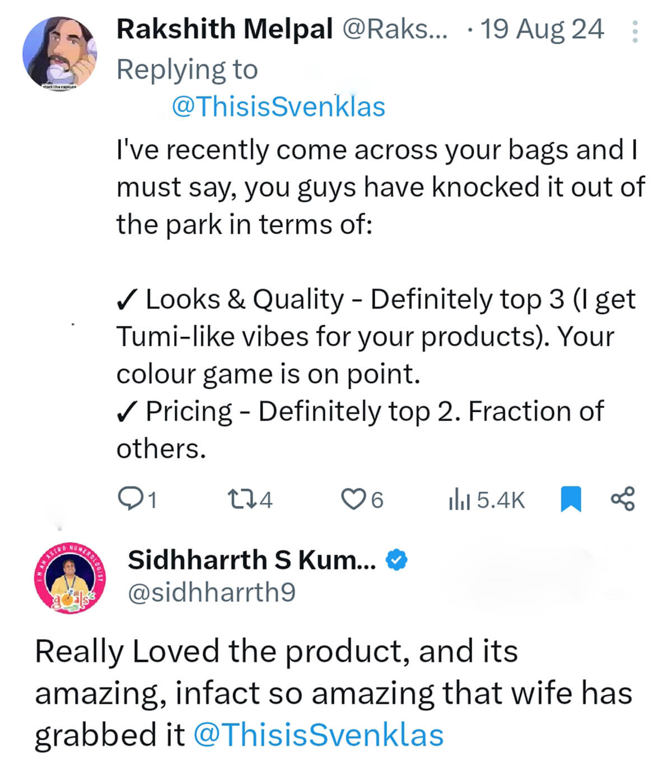The height and width of the screenshot is (784, 672).
Task: Open Rakshith Melpal's profile picture
Action: tap(59, 53)
